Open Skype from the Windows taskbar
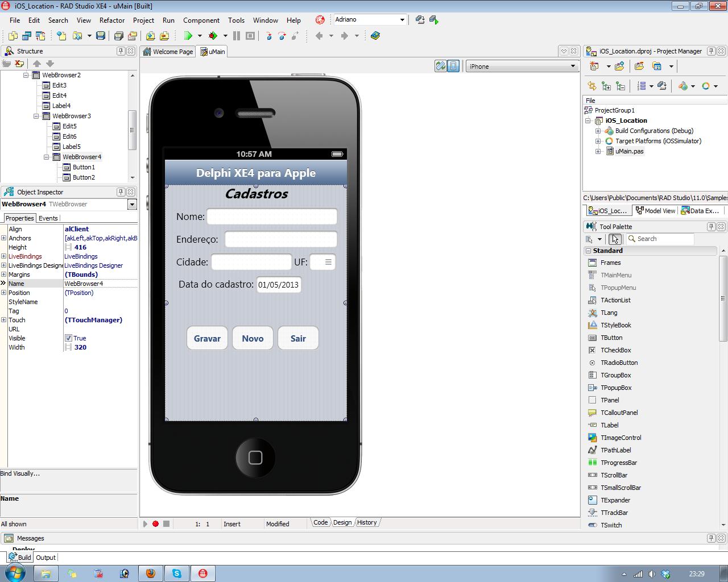 click(177, 573)
